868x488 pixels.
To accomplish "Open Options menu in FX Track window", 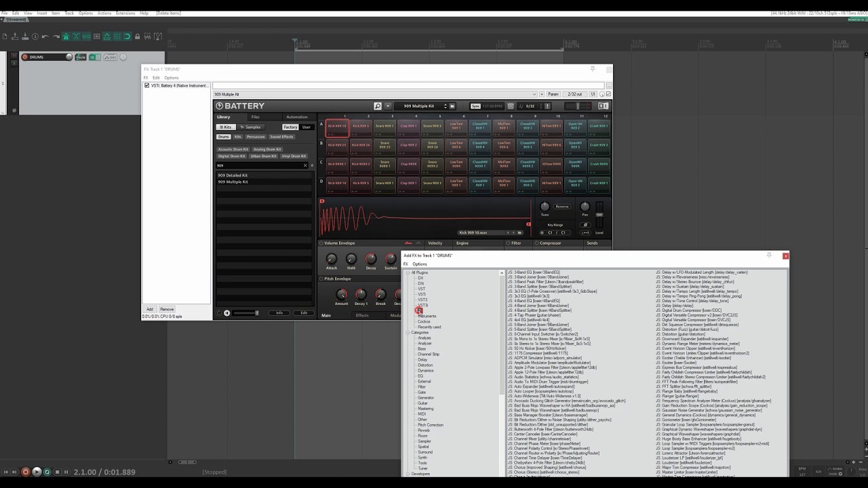I will pyautogui.click(x=172, y=77).
